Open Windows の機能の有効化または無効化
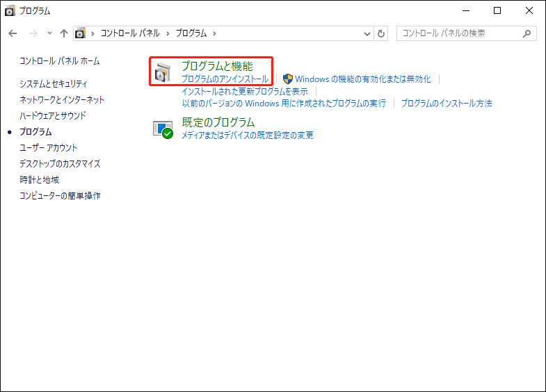Screen dimensions: 546x392 (x=363, y=79)
